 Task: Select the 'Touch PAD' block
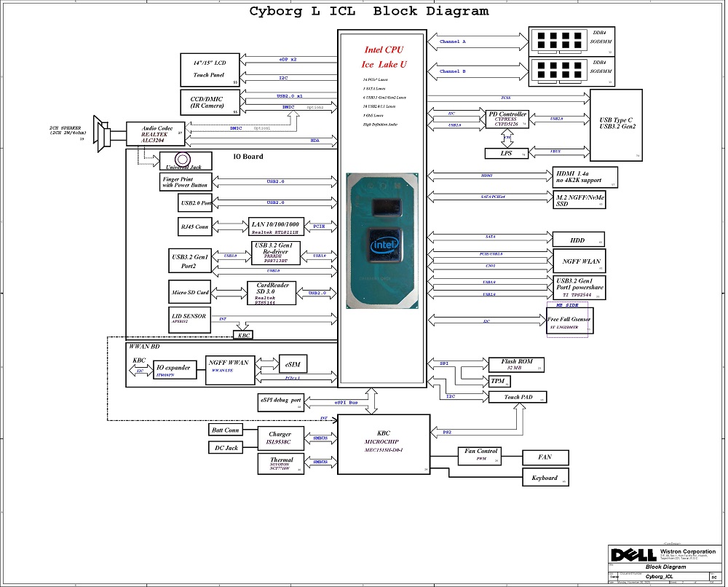coord(517,397)
